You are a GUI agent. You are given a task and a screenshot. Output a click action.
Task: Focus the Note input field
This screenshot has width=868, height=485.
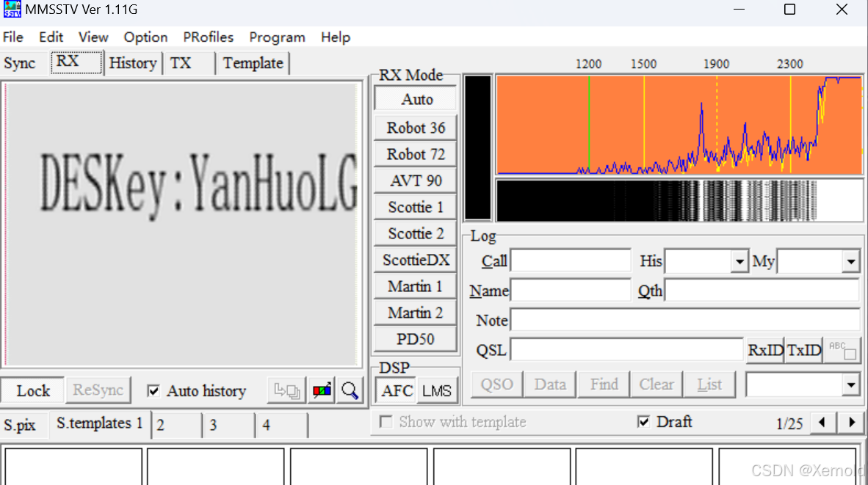(685, 320)
